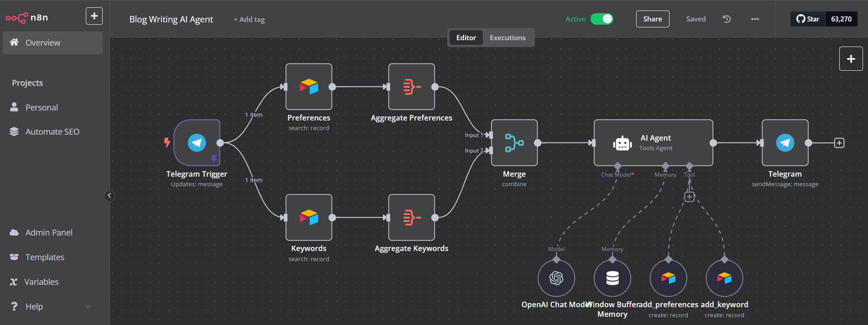Screen dimensions: 868x325
Task: Add a node after the Telegram output
Action: click(x=839, y=143)
